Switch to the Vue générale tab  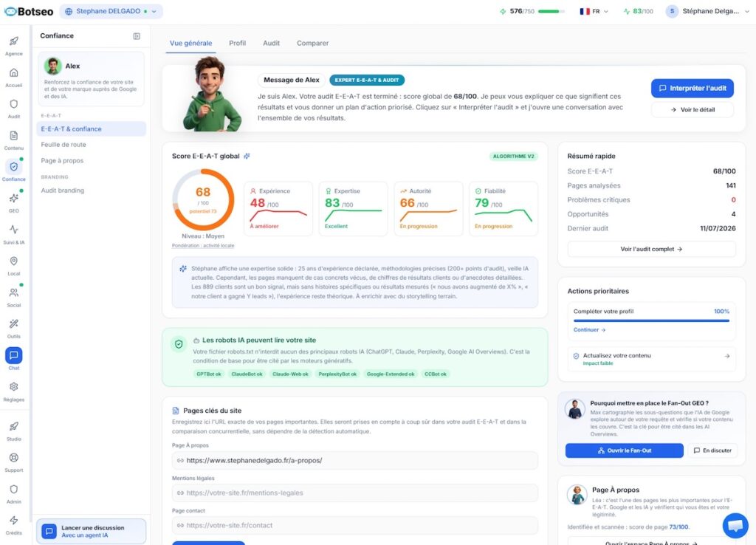click(191, 43)
